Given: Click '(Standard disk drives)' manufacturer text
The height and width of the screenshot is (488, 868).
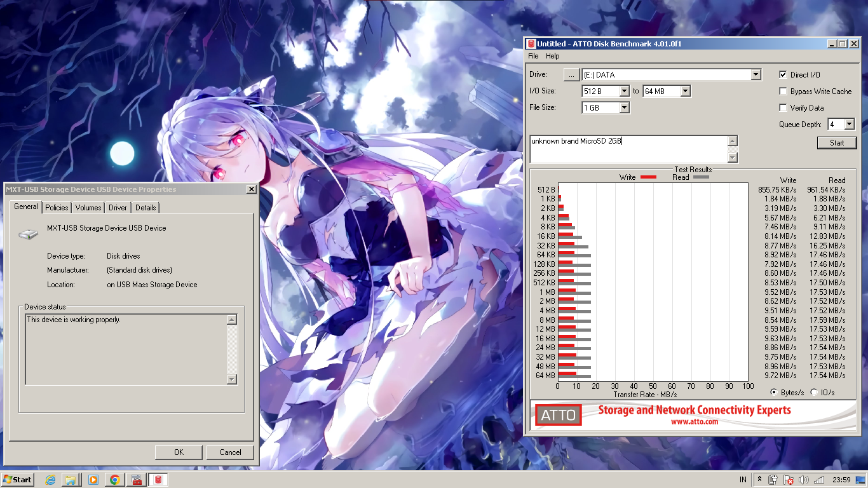Looking at the screenshot, I should [139, 270].
